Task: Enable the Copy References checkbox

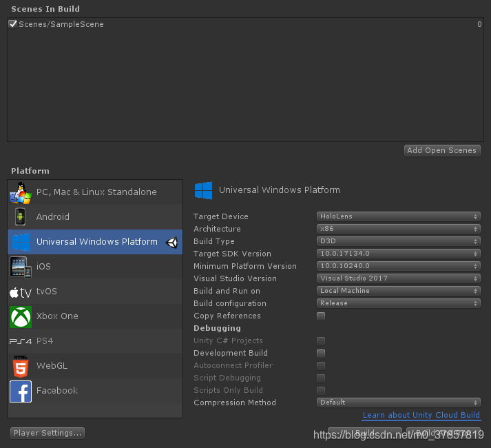Action: click(x=321, y=316)
